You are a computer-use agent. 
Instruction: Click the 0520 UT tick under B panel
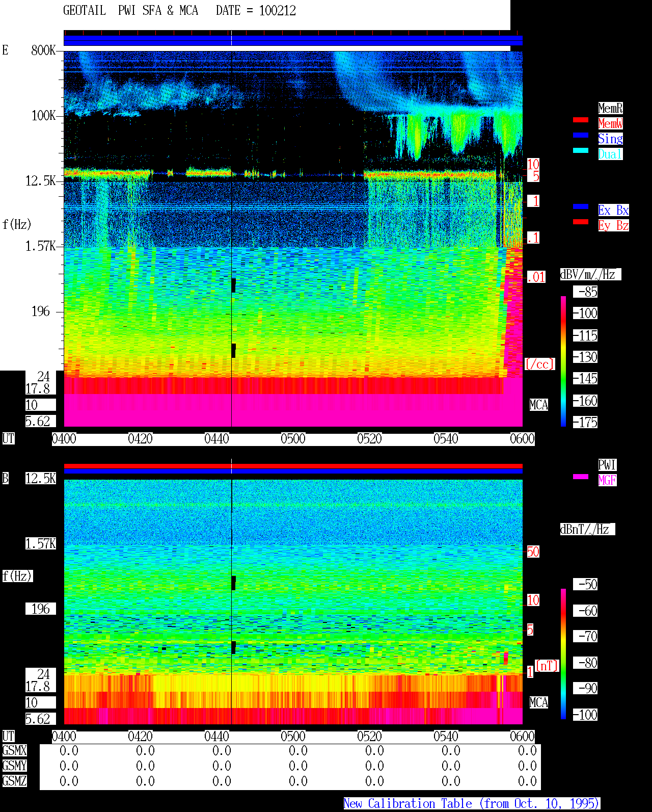[x=369, y=737]
